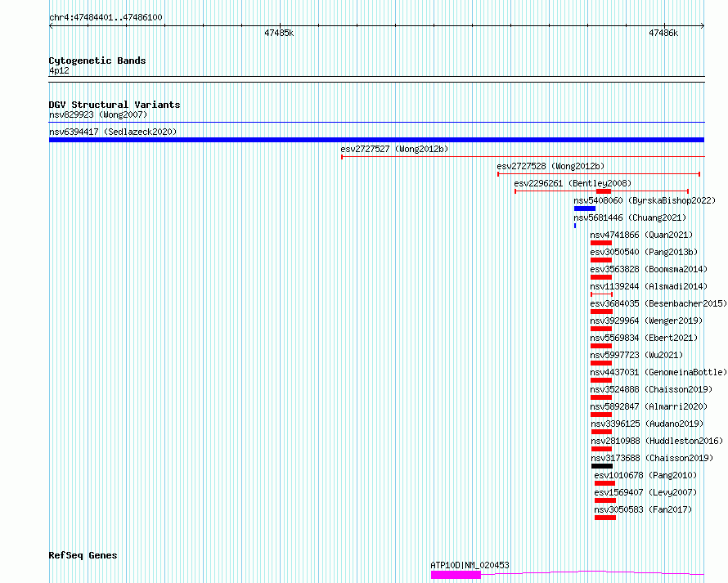The width and height of the screenshot is (728, 583).
Task: Click the RefSeq Genes track title
Action: (x=83, y=556)
